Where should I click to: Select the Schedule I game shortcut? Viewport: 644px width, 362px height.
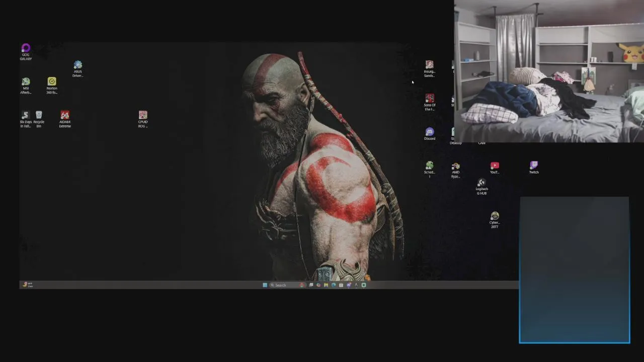429,169
